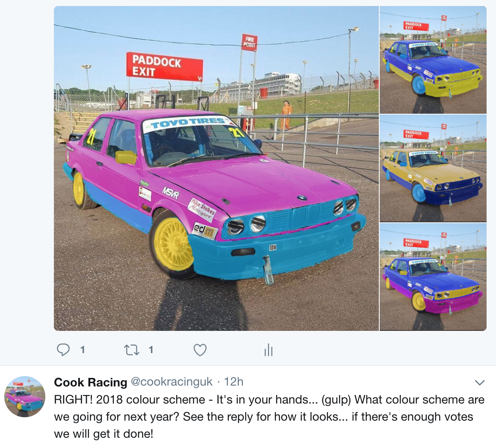The height and width of the screenshot is (448, 496).
Task: Click the reply speech bubble icon
Action: (63, 350)
